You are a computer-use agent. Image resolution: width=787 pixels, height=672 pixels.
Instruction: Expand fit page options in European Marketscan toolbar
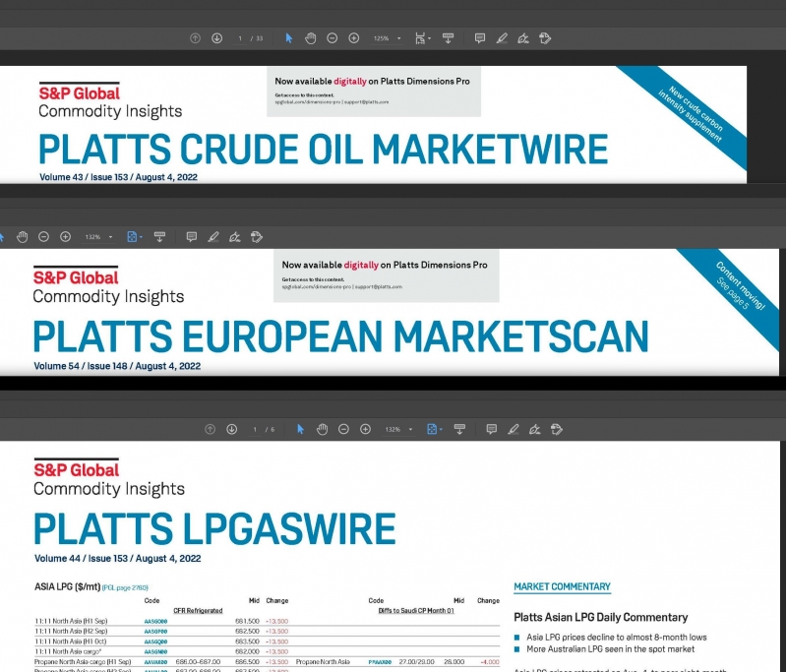(135, 237)
